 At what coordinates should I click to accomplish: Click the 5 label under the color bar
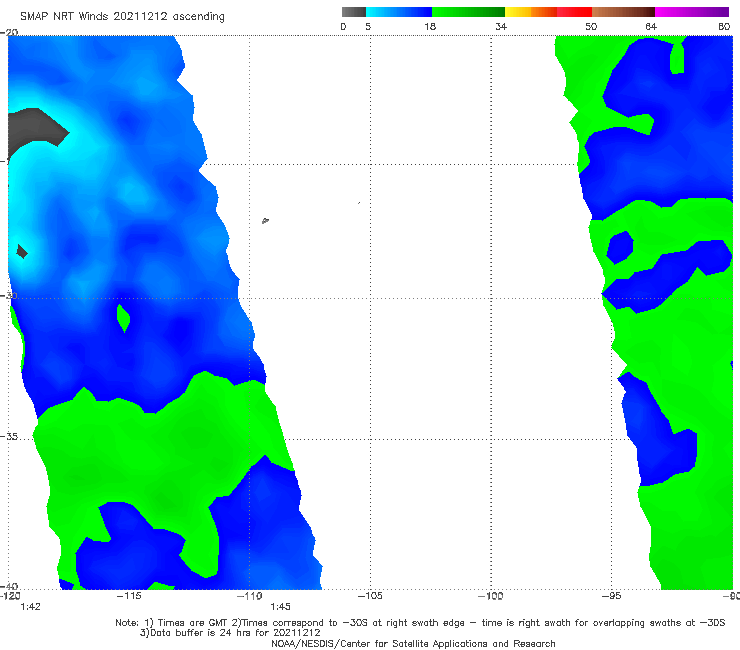point(368,26)
